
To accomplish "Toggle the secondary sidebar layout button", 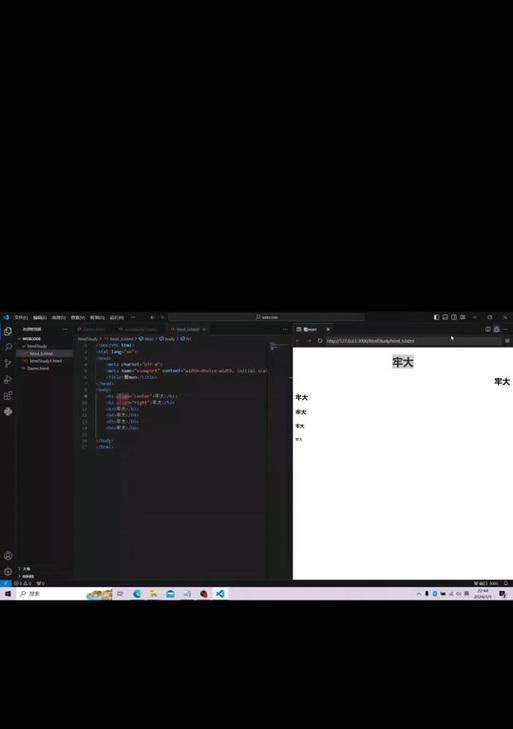I will click(x=454, y=317).
